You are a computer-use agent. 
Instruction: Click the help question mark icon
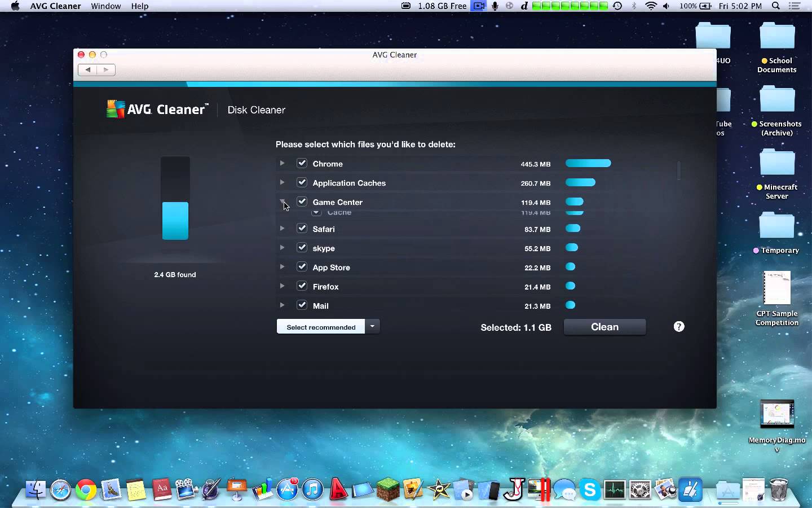(x=679, y=327)
